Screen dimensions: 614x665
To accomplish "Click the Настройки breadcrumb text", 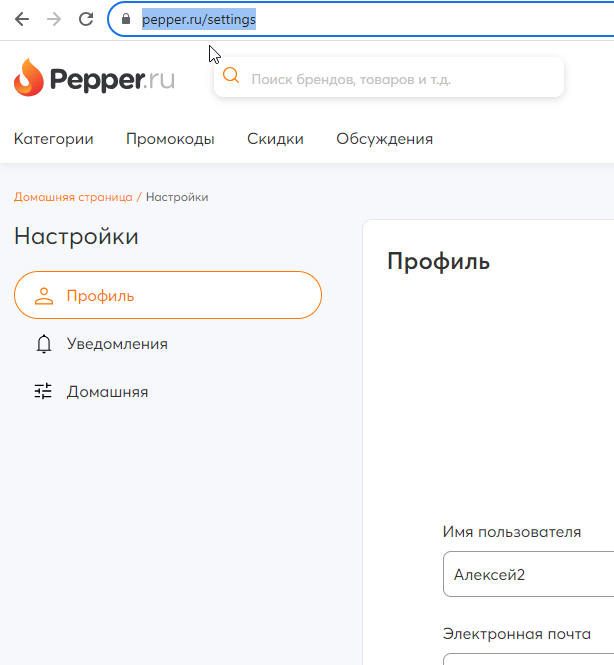I will click(177, 197).
